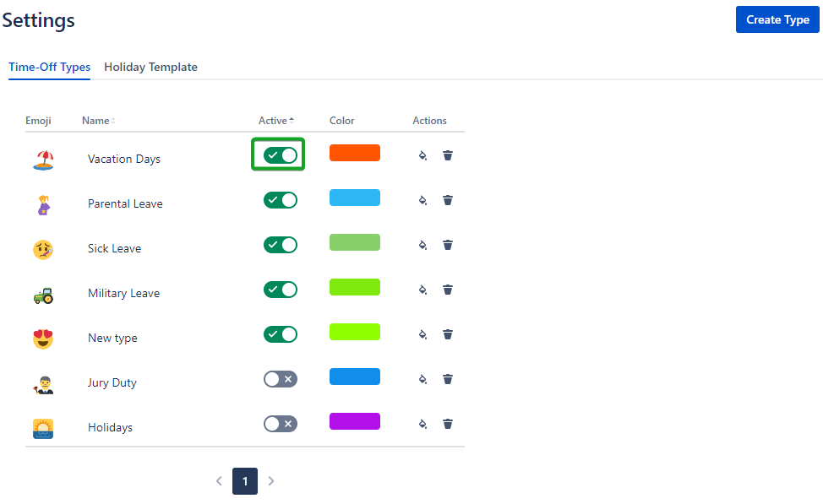Click the paint bucket icon for Parental Leave
This screenshot has height=504, width=823.
[422, 200]
